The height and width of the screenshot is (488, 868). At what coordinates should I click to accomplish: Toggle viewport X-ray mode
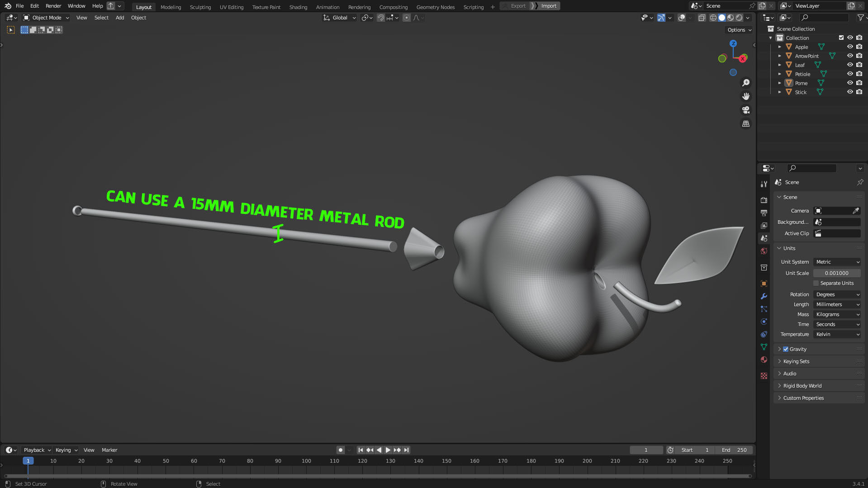point(702,18)
